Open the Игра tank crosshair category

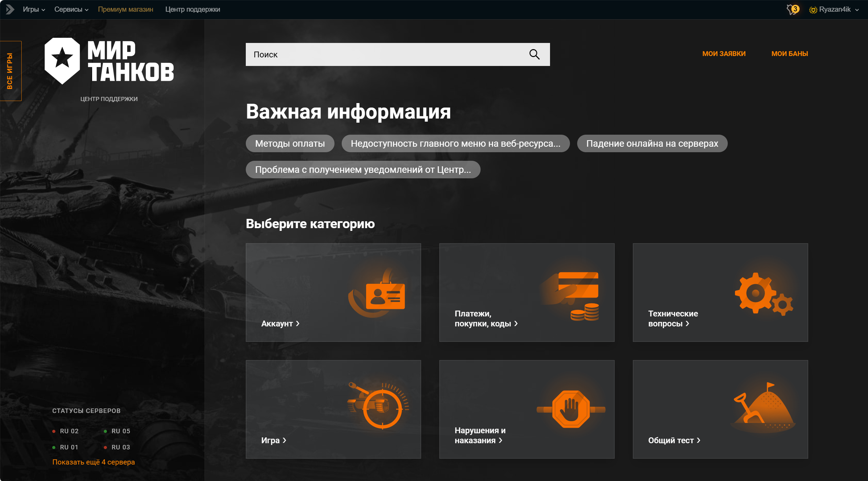[333, 409]
